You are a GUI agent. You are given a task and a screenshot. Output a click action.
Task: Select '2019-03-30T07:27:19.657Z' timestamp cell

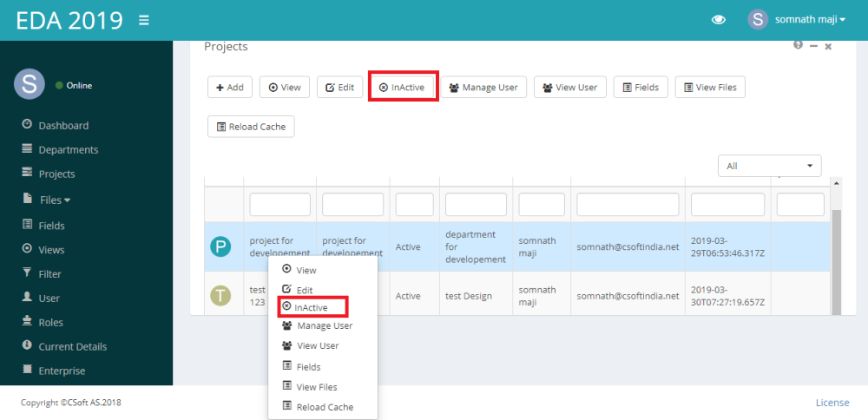[728, 296]
